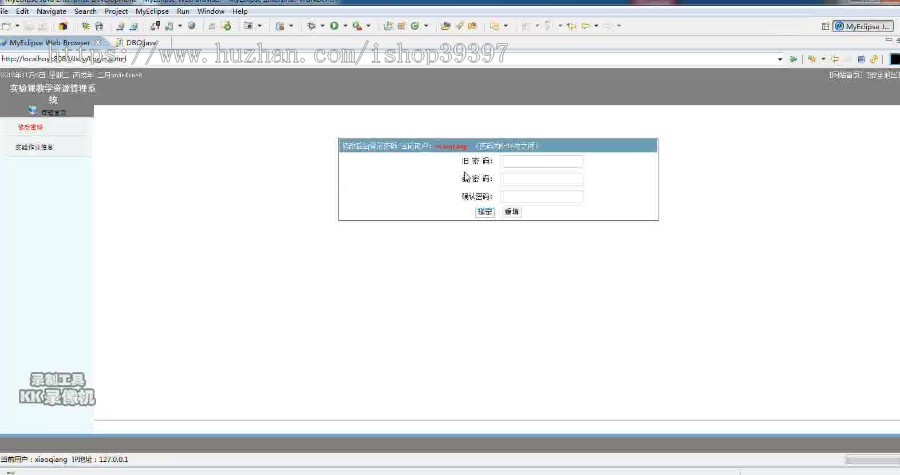Click the new document wizard icon

tap(280, 26)
